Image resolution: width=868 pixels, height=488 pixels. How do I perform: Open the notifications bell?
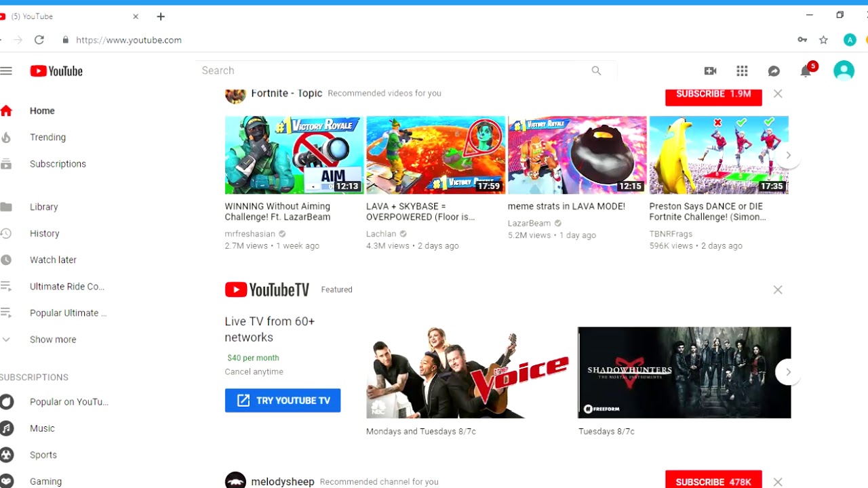tap(806, 70)
